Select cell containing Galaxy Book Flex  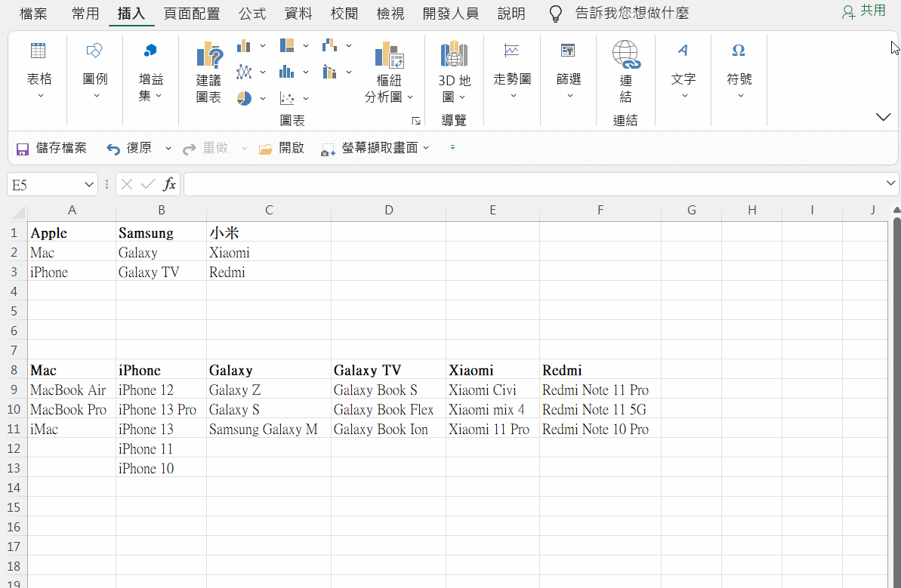[388, 409]
